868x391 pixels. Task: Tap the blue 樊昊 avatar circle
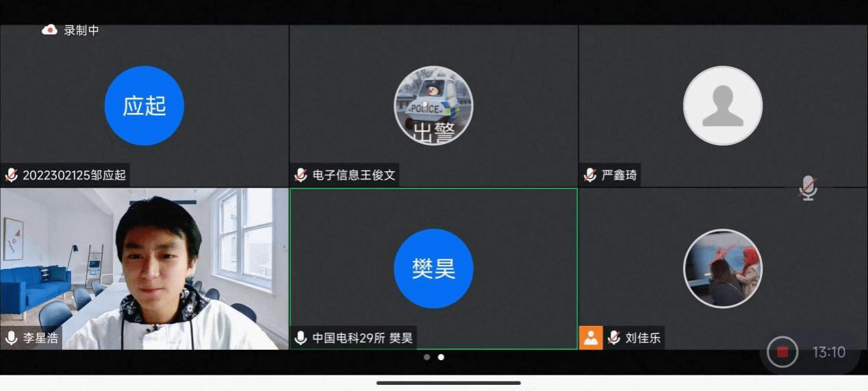click(433, 268)
